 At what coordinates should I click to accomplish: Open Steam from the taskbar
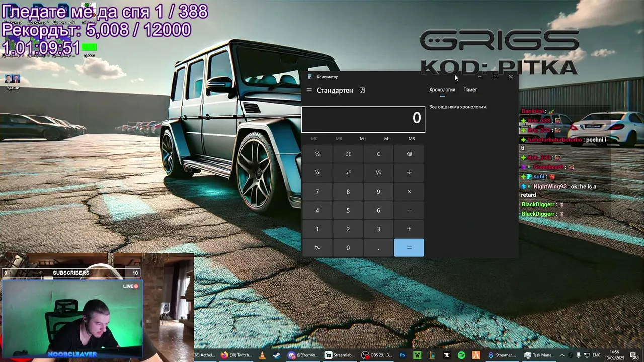pos(276,355)
